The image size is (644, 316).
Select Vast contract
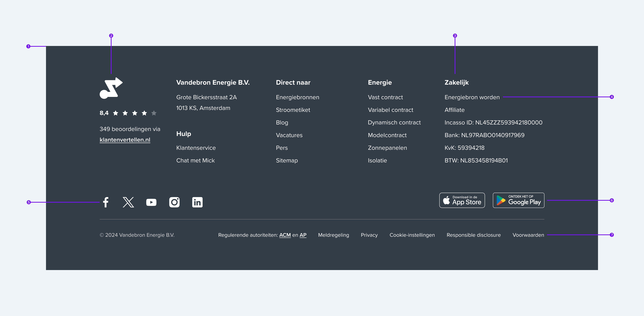[385, 97]
